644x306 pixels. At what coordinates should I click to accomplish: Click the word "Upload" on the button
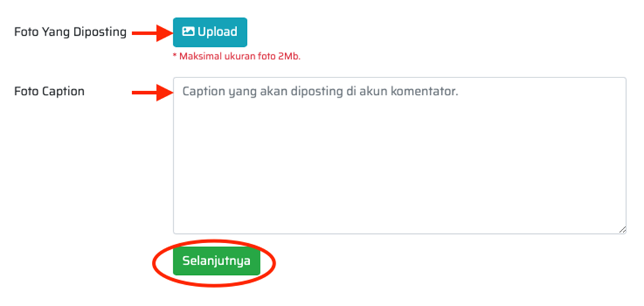pyautogui.click(x=217, y=32)
